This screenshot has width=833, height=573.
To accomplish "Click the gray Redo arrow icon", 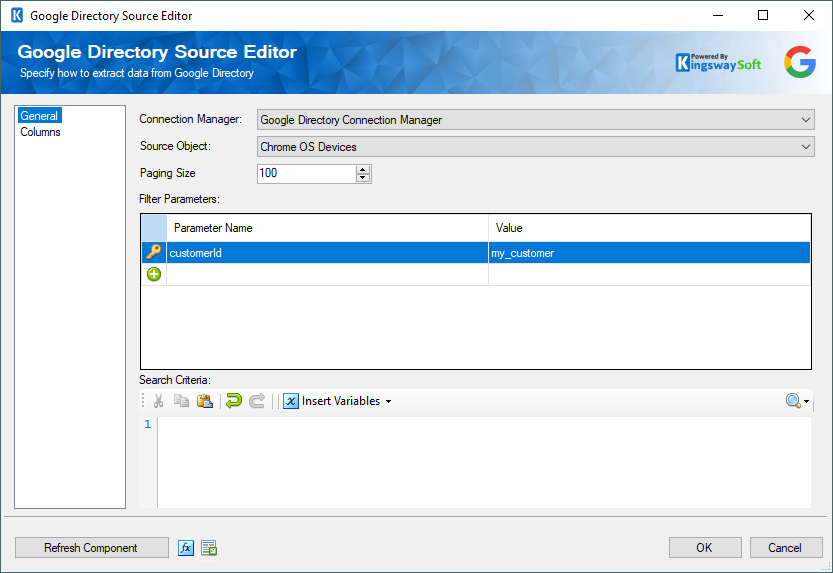I will point(257,401).
